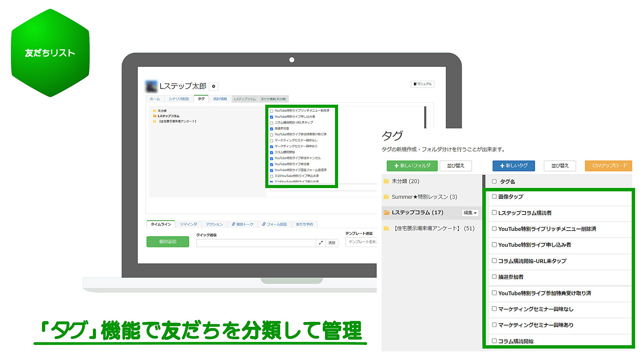This screenshot has height=362, width=644.
Task: Click the green 個別返信 button
Action: 168,242
